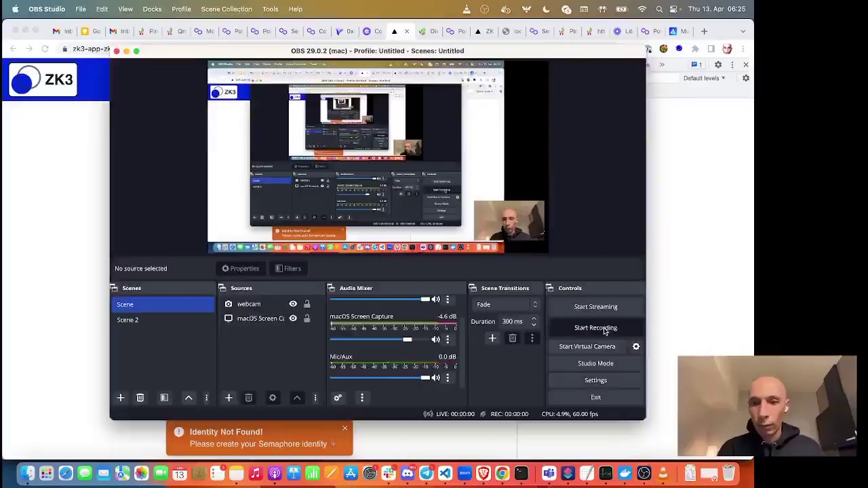Open macOS Screen Capture audio options menu

[447, 340]
